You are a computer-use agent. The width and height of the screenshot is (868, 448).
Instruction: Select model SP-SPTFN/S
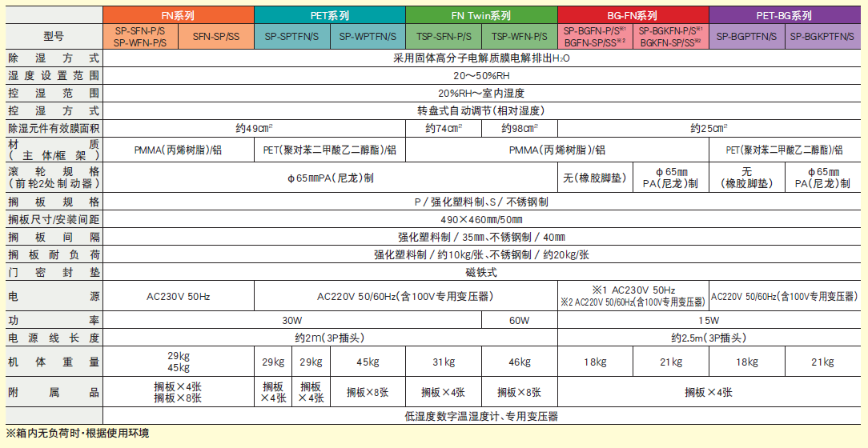coord(291,37)
